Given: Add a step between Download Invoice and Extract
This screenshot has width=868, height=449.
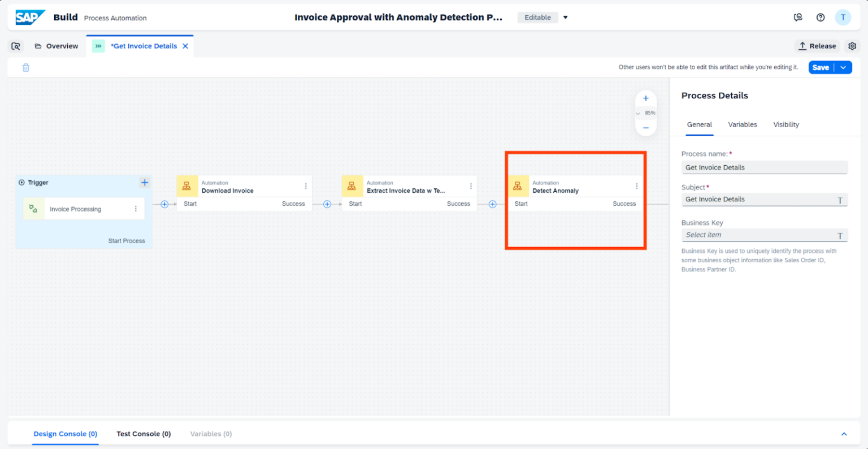Looking at the screenshot, I should (328, 204).
